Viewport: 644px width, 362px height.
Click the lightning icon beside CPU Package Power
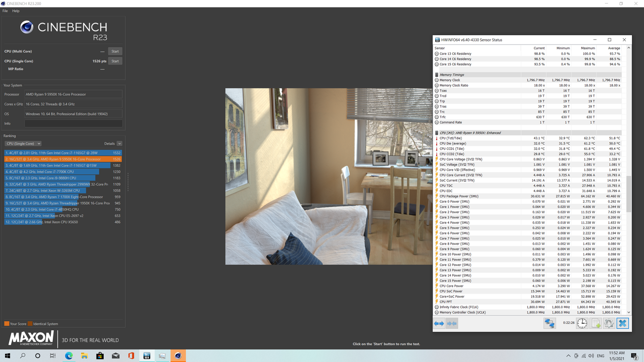pos(436,196)
